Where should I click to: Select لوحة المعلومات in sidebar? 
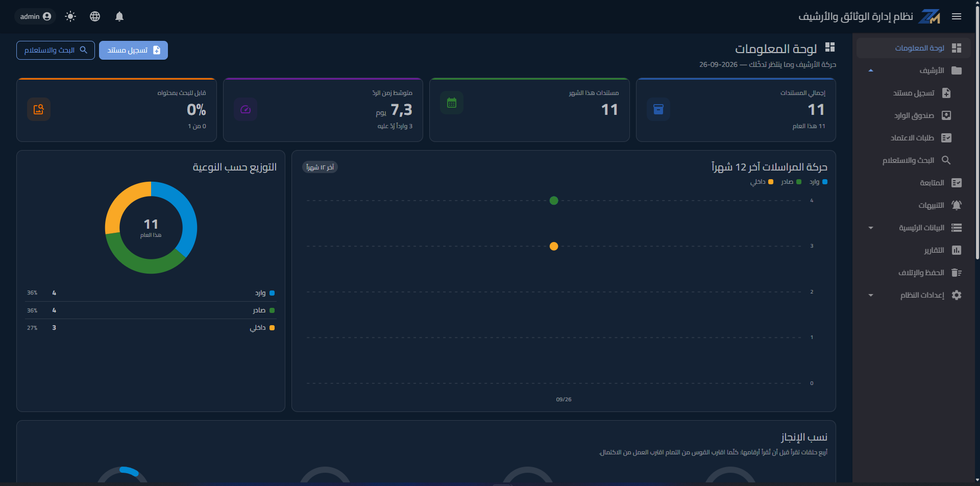[914, 48]
